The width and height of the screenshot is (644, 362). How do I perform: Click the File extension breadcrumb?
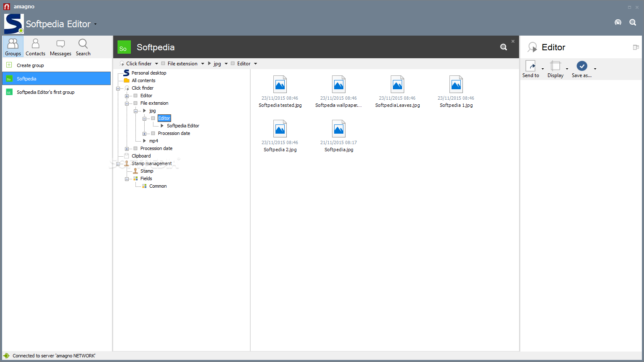tap(182, 64)
